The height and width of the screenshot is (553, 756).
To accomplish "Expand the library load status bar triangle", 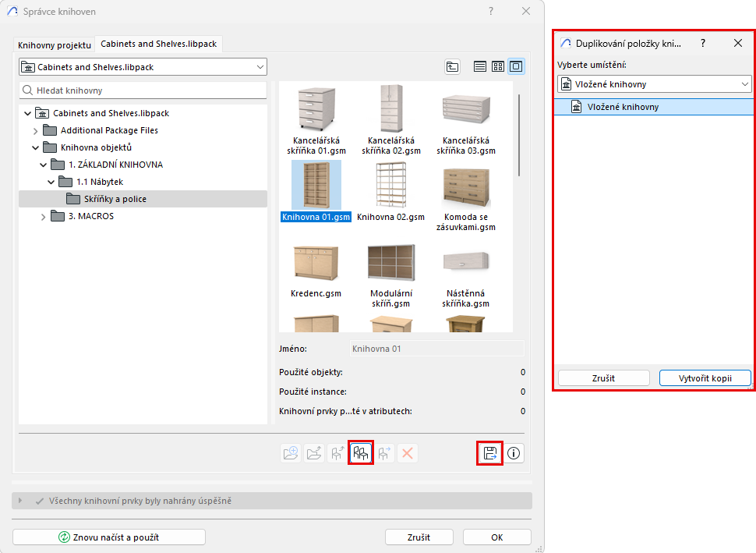I will [19, 501].
